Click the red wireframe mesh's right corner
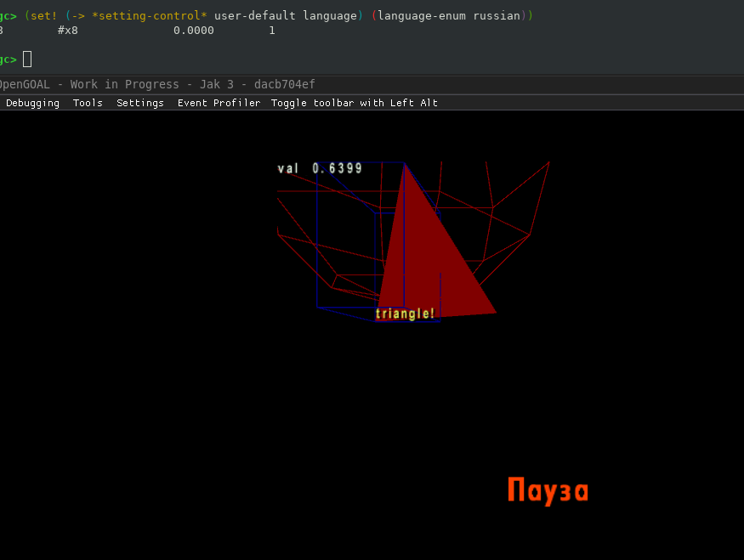 tap(548, 163)
